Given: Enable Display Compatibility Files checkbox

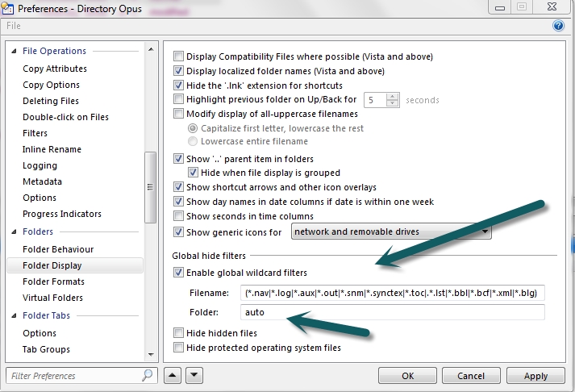Looking at the screenshot, I should point(178,56).
